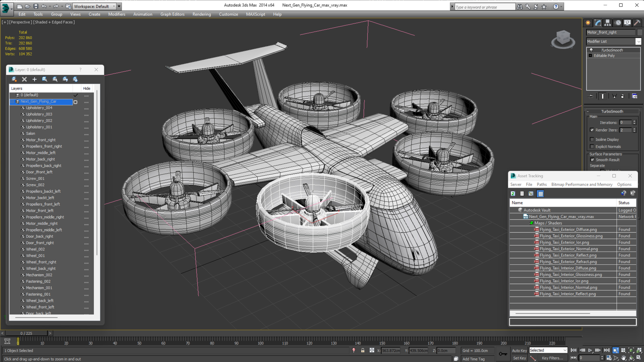Click the time slider 0 / 225 handle
644x362 pixels.
(26, 333)
